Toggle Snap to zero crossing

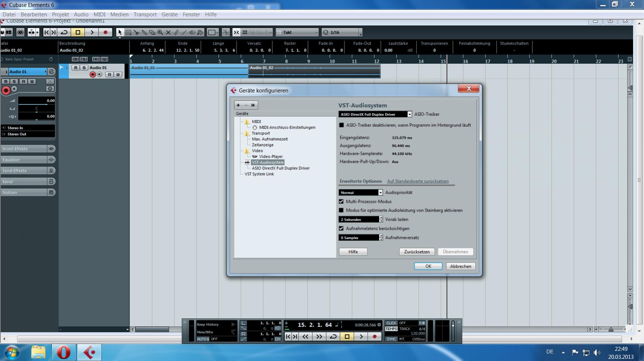226,32
